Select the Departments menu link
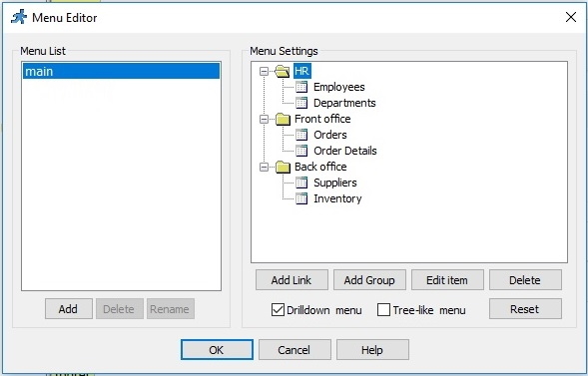 [x=344, y=103]
